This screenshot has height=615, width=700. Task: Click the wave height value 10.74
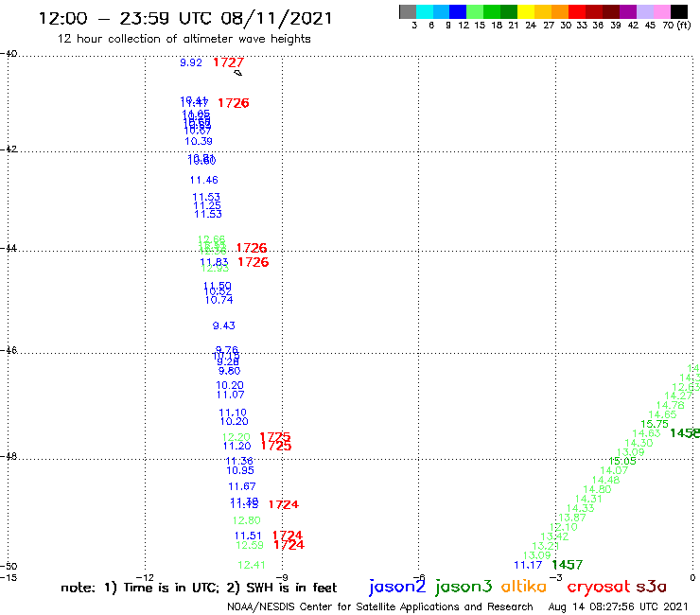coord(219,300)
